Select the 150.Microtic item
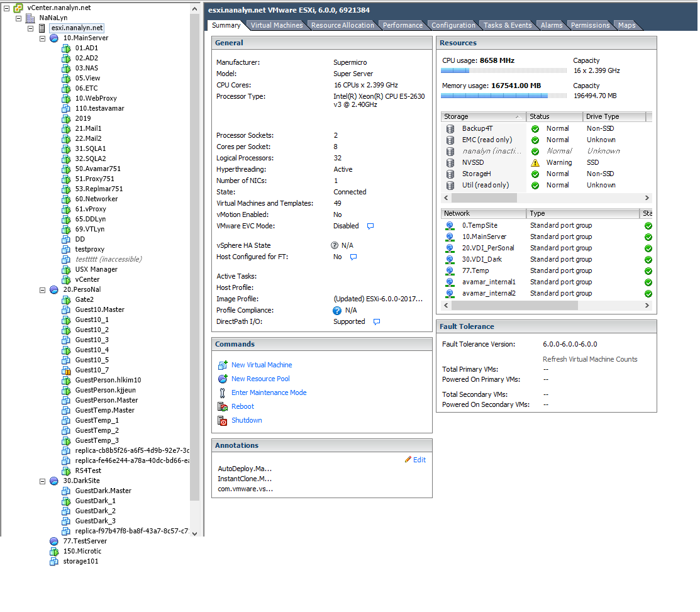Screen dimensions: 700x612 [82, 551]
